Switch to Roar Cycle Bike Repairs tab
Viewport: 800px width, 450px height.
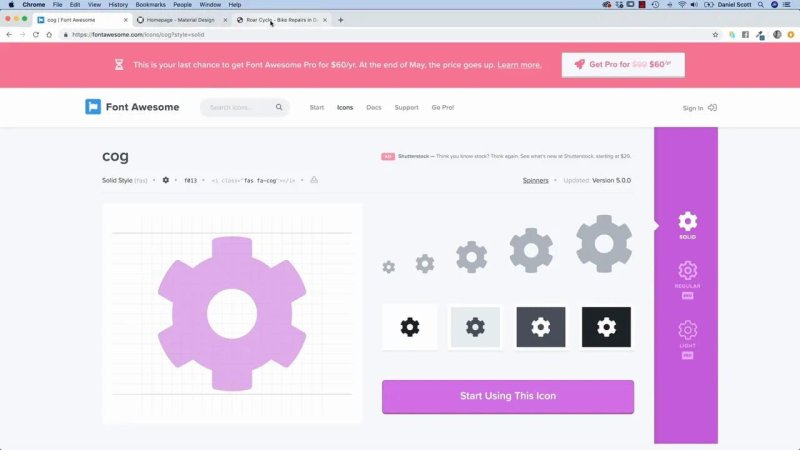click(x=282, y=20)
